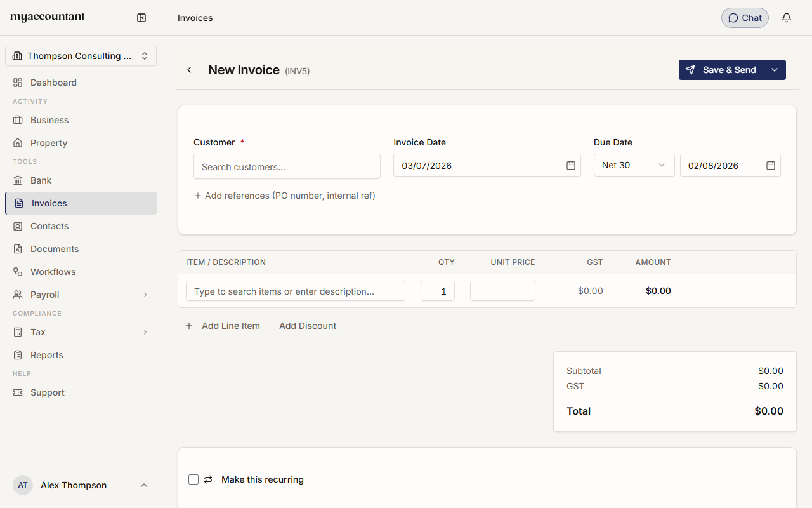Click the AT user avatar
Screen dimensions: 812x508
tap(23, 485)
